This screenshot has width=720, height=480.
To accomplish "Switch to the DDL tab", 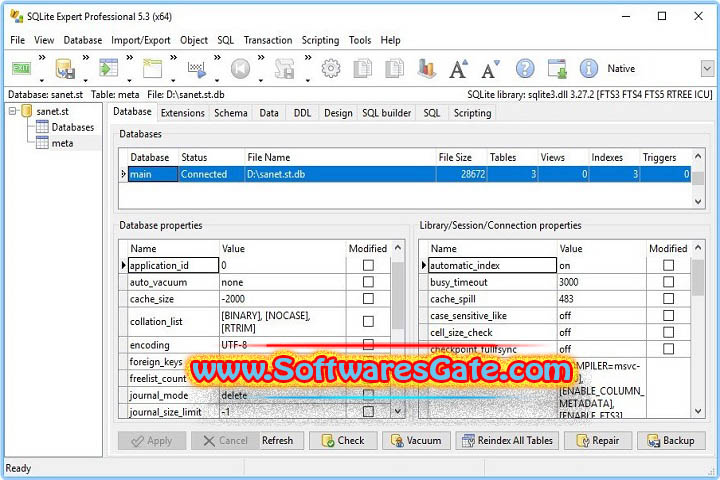I will [302, 113].
